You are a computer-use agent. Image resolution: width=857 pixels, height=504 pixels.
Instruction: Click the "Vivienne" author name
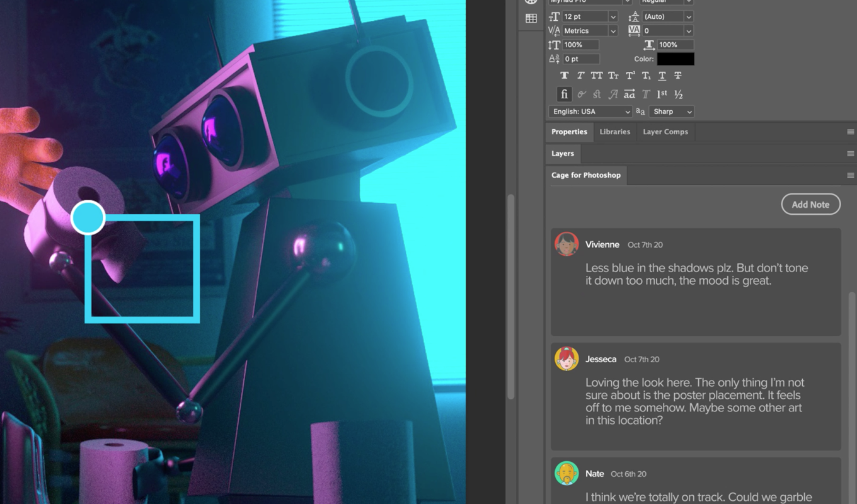pyautogui.click(x=602, y=244)
